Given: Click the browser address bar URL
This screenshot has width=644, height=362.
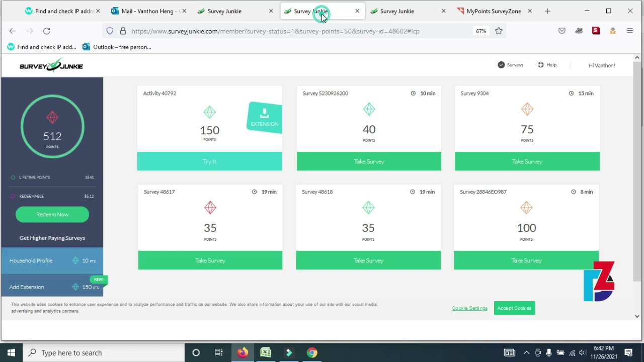Looking at the screenshot, I should coord(275,31).
